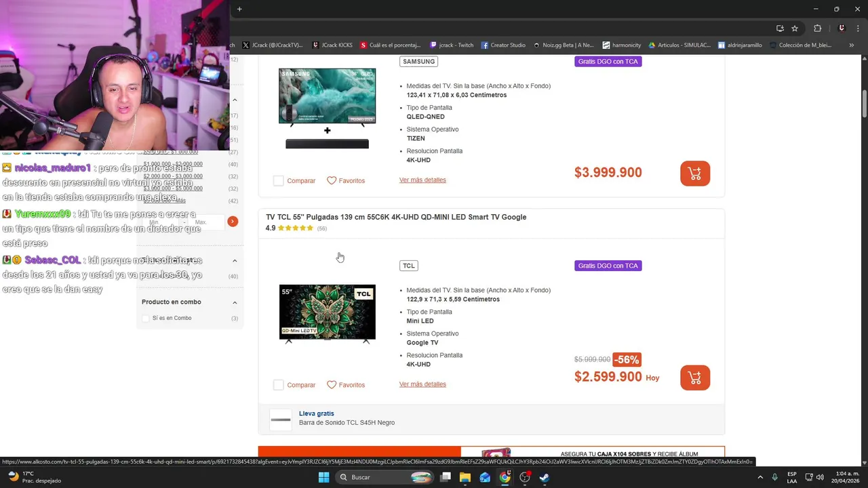This screenshot has width=868, height=488.
Task: Show more bookmarks with the double chevron
Action: tap(852, 45)
